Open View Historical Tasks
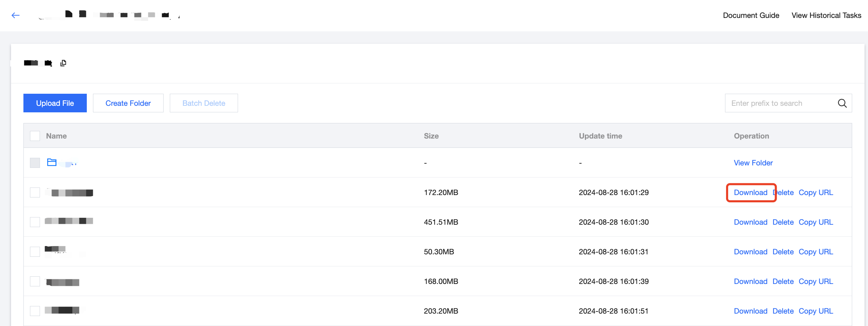Screen dimensions: 868x326 [826, 16]
